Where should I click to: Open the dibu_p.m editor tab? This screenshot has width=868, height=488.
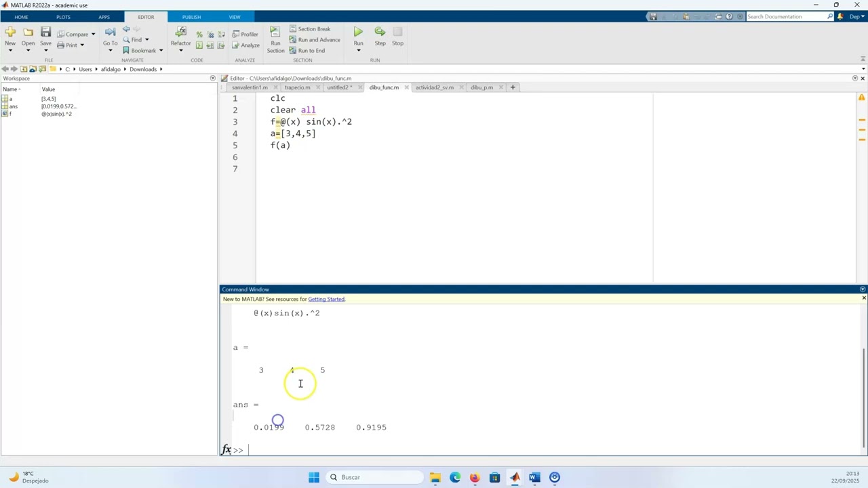(x=481, y=87)
